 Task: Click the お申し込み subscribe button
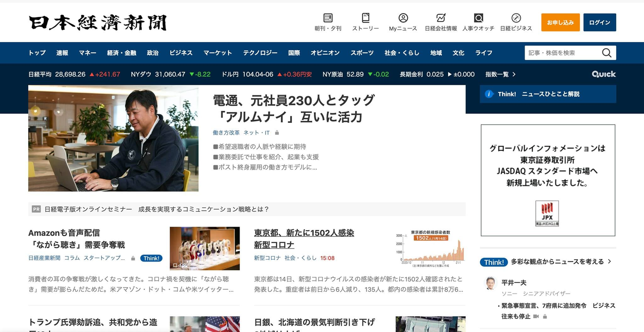tap(560, 22)
